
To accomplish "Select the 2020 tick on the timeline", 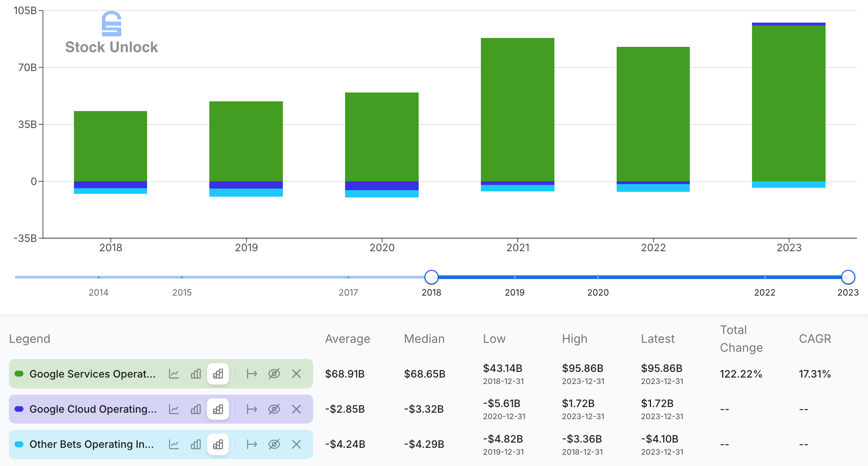I will pos(598,277).
